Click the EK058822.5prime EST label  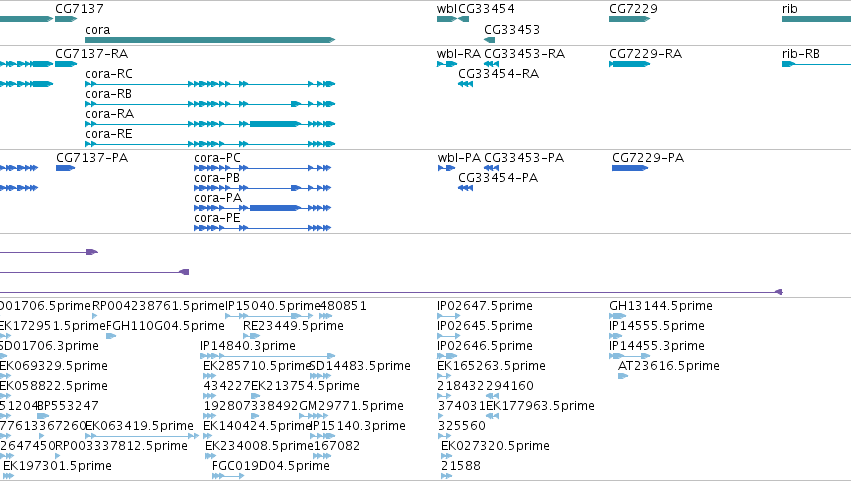click(x=53, y=387)
